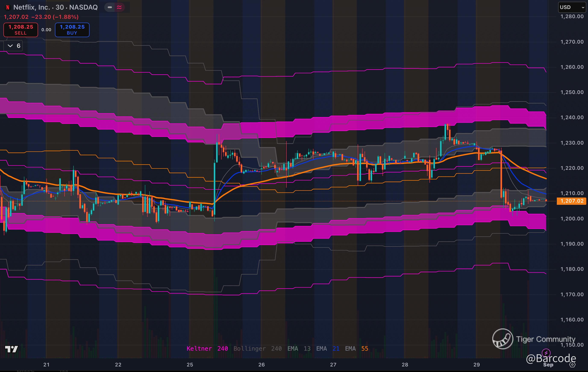Click the orange 1,207.02 price label
Screen dimensions: 588x372
[x=572, y=201]
